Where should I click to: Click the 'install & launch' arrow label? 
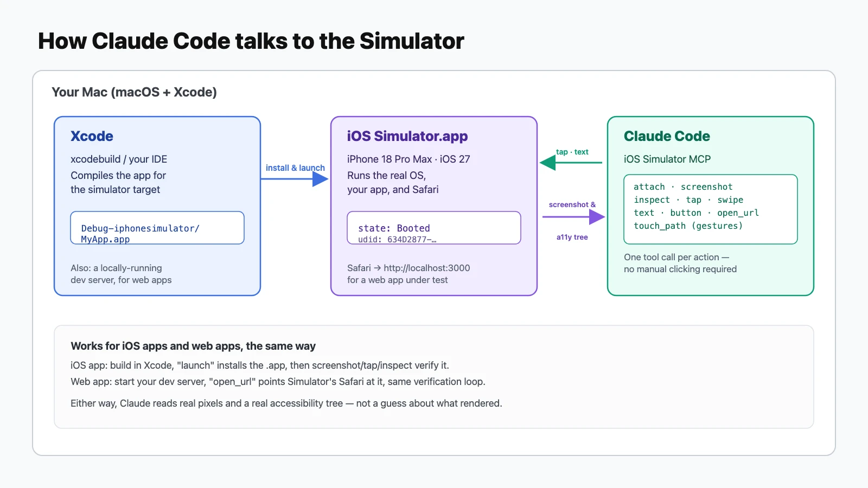pos(295,168)
